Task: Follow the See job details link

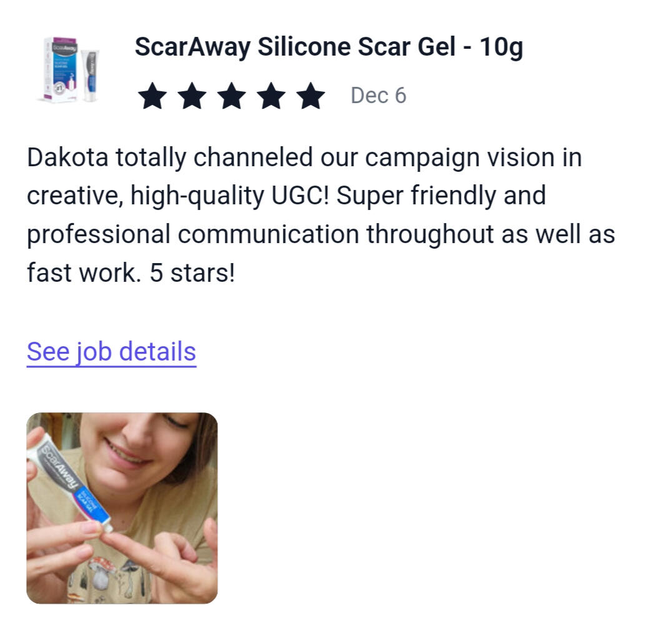Action: point(111,352)
